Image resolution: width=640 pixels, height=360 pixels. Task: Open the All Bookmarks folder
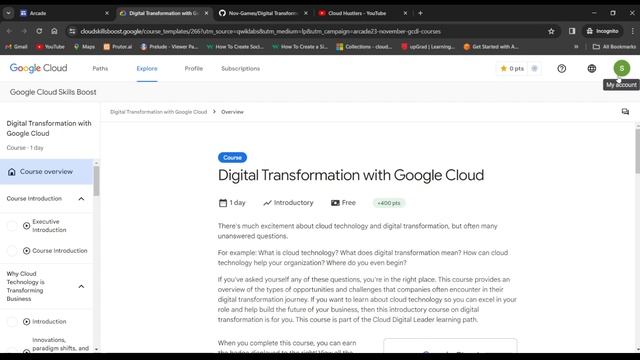pos(614,47)
